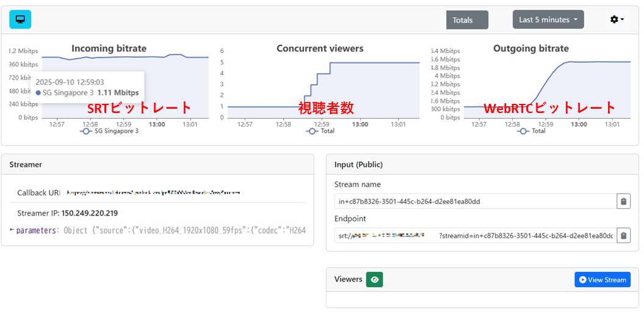
Task: Toggle SG Singapore 3 legend series
Action: click(x=110, y=131)
